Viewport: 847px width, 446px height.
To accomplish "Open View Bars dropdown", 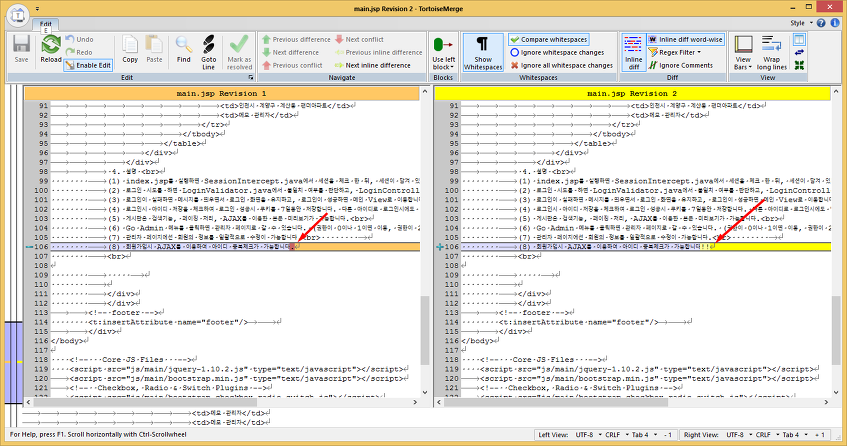I will click(x=743, y=52).
